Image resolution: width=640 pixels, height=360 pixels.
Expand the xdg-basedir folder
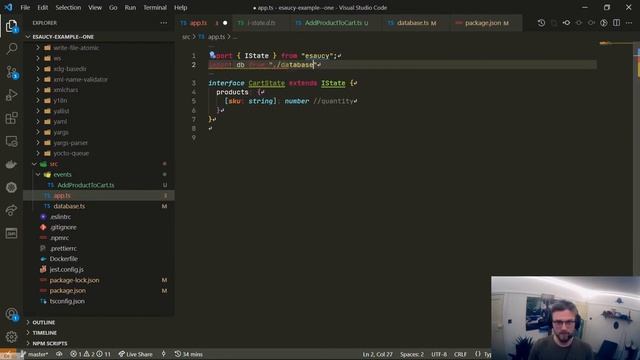point(99,69)
